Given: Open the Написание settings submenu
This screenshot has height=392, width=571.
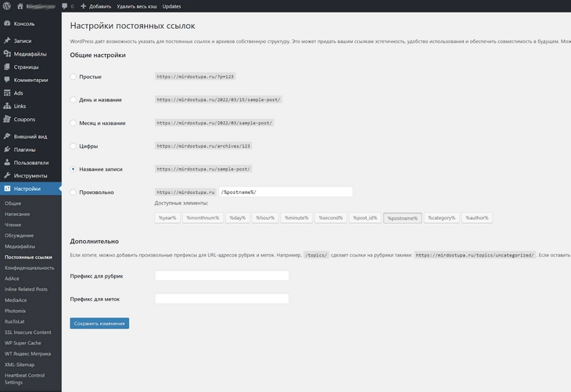Looking at the screenshot, I should (17, 214).
